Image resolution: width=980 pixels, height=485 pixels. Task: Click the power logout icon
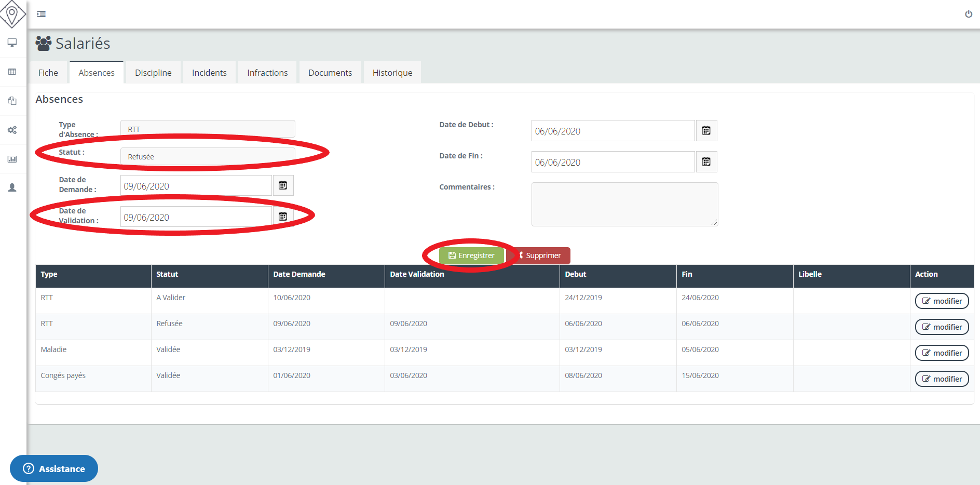(x=968, y=14)
